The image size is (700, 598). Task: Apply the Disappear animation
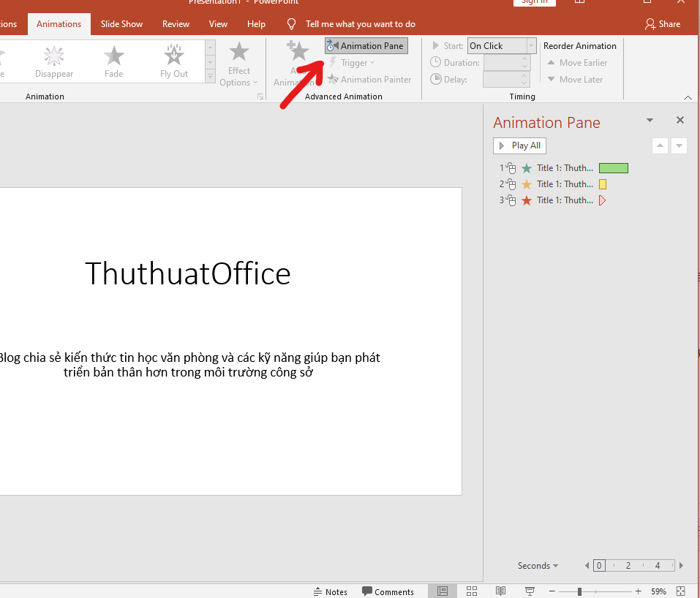[x=53, y=61]
